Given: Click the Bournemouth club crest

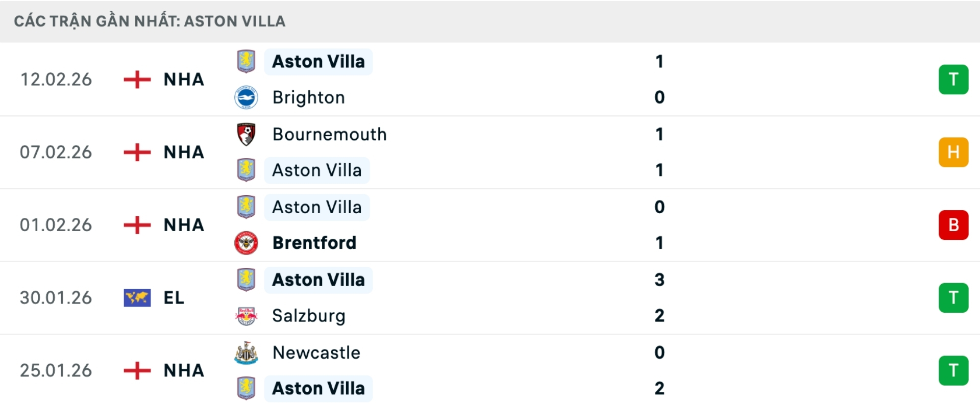Looking at the screenshot, I should (247, 134).
